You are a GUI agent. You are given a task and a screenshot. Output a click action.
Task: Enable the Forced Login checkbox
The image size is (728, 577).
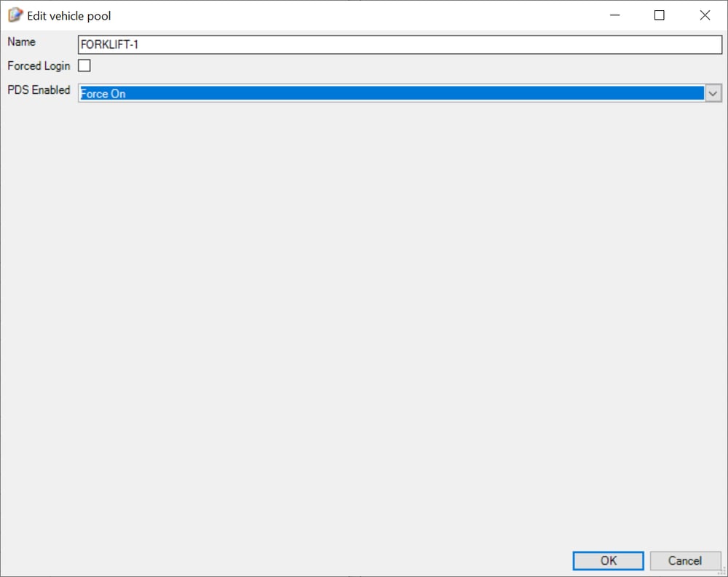[x=84, y=66]
